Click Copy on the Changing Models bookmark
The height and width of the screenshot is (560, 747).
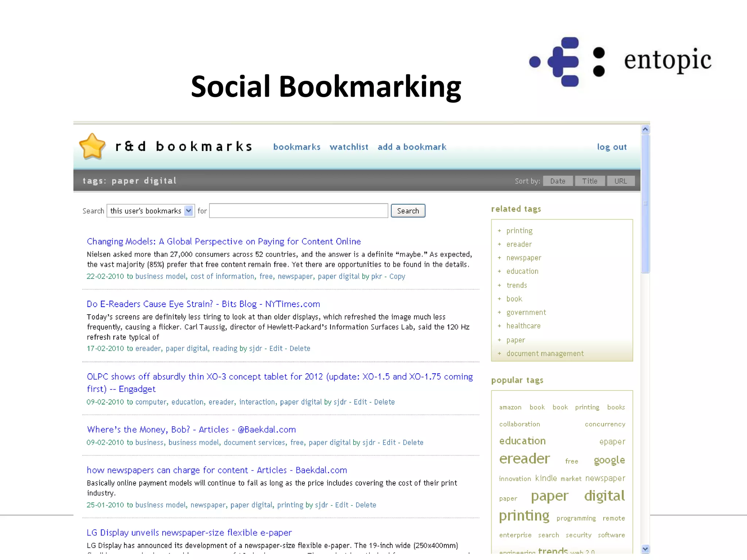coord(397,276)
